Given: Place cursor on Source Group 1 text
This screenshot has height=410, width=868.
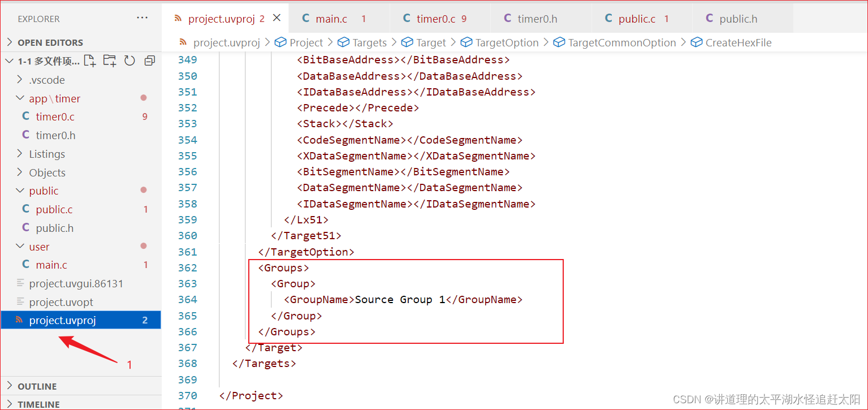Looking at the screenshot, I should [400, 299].
